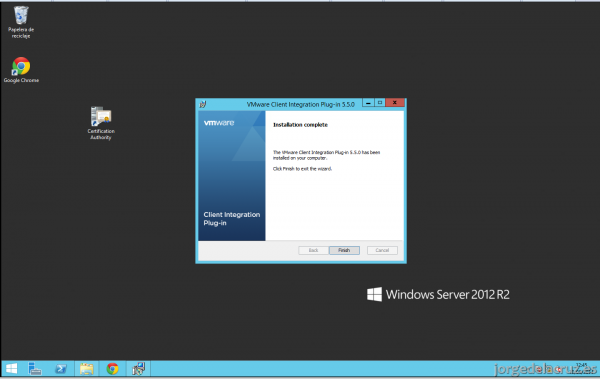Image resolution: width=600 pixels, height=379 pixels.
Task: Click the installer window title text
Action: 301,104
